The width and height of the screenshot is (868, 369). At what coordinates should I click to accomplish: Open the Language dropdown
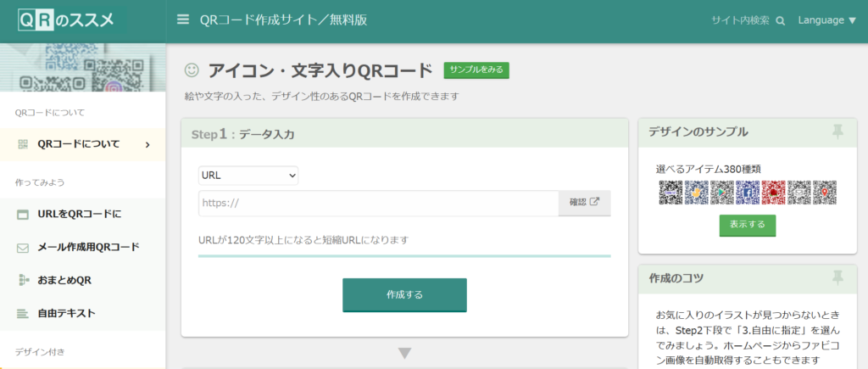(x=826, y=20)
